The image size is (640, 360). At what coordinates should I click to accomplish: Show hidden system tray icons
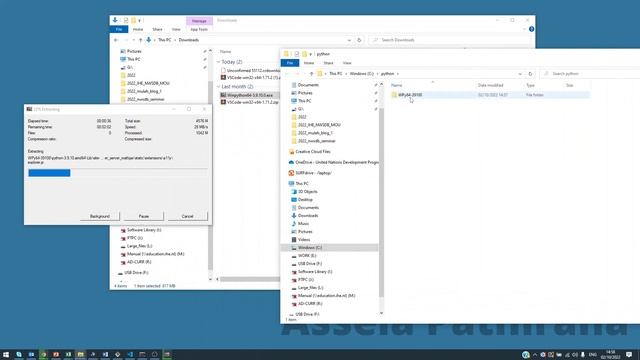click(535, 355)
